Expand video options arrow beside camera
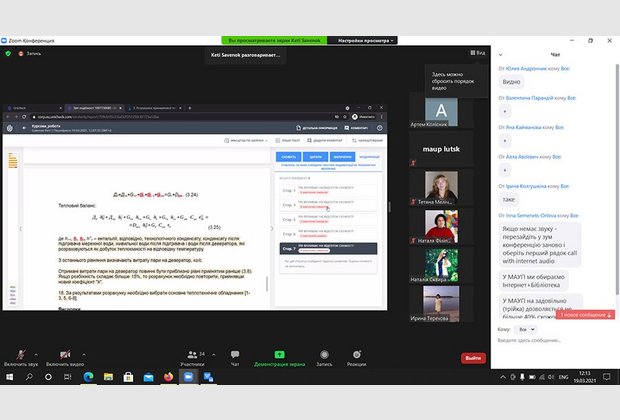Viewport: 620px width, 420px height. [x=84, y=354]
